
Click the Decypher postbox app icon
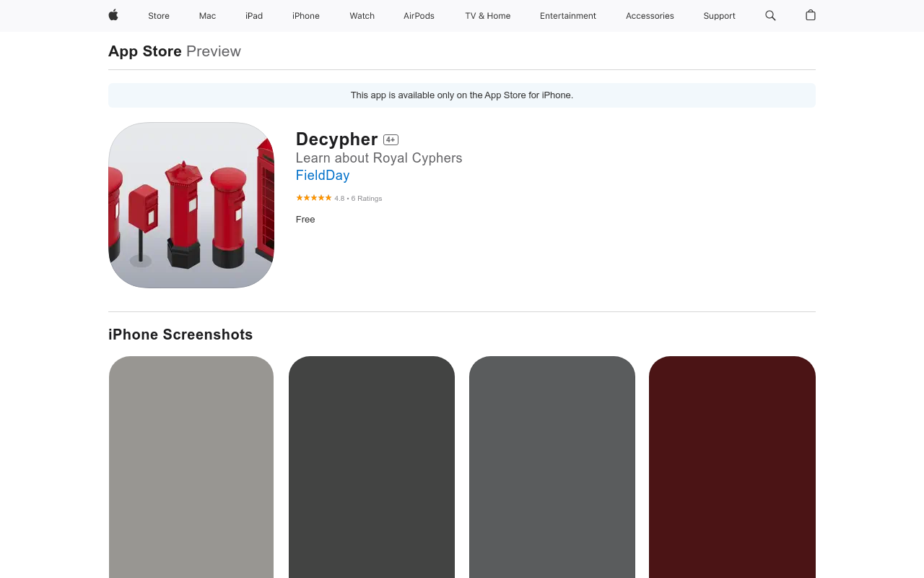191,205
